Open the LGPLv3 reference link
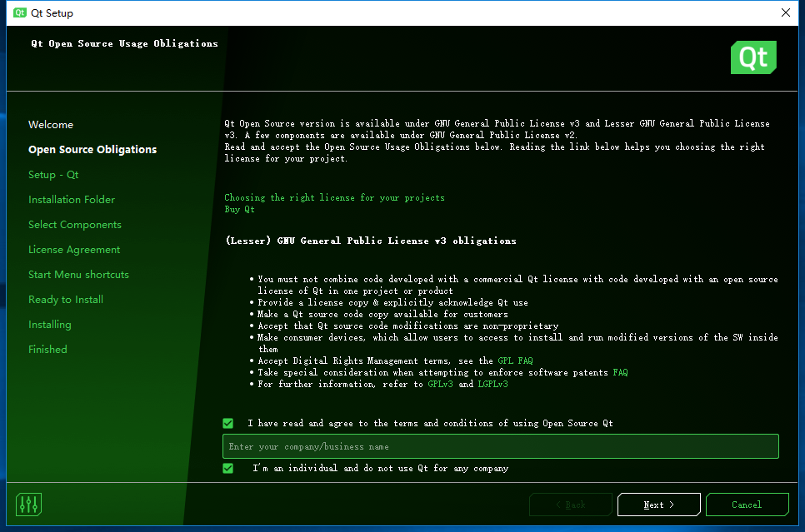 (492, 385)
